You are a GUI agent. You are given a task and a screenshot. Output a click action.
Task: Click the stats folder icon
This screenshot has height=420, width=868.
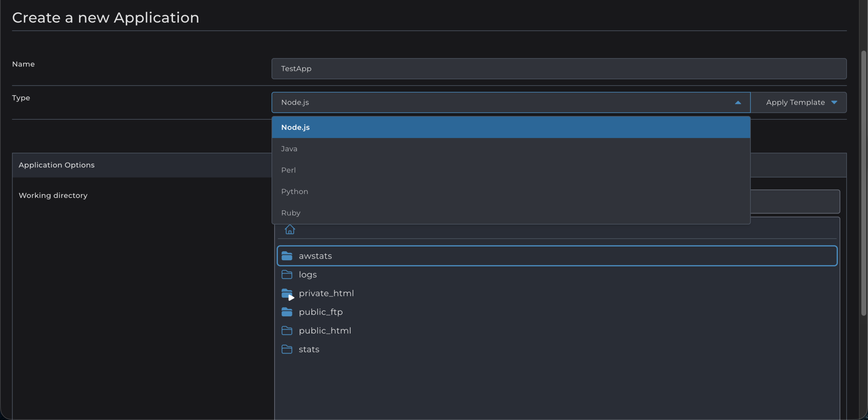click(287, 349)
